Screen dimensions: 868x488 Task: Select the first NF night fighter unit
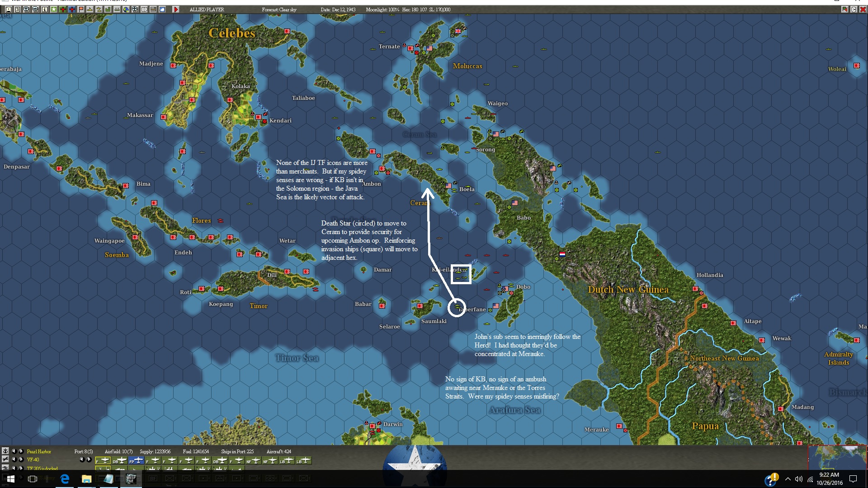253,460
